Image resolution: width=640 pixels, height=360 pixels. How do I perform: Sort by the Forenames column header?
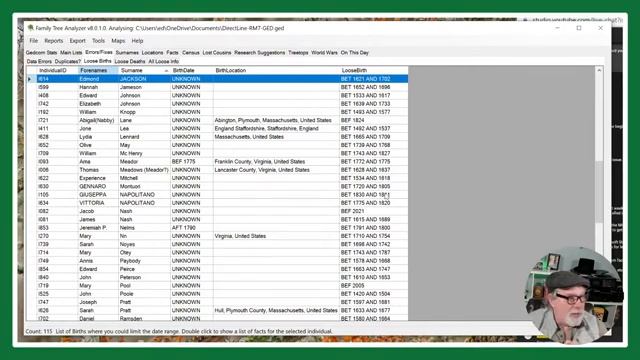coord(98,70)
